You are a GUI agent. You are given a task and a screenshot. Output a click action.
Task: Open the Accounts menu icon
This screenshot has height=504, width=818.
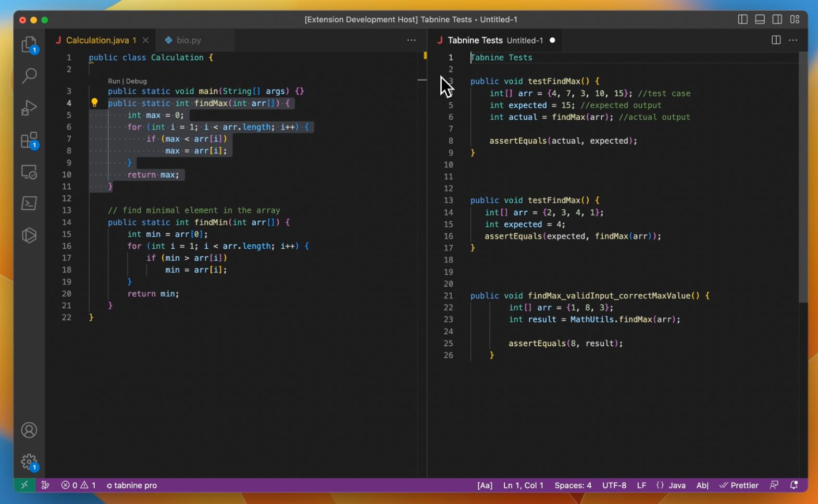[x=29, y=430]
